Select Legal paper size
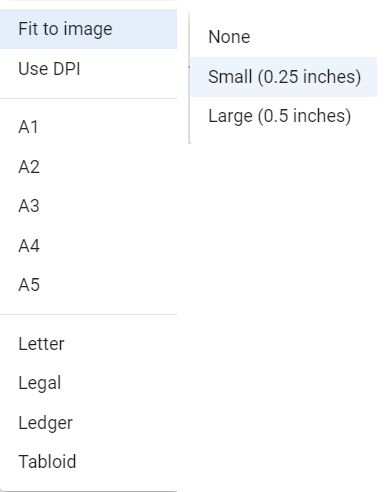This screenshot has height=492, width=391. coord(88,383)
